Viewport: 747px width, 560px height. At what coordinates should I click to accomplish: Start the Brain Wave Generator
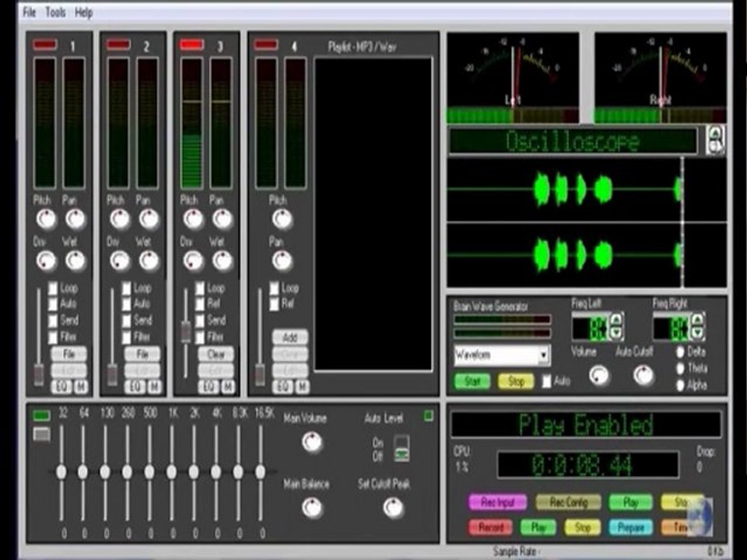coord(472,381)
